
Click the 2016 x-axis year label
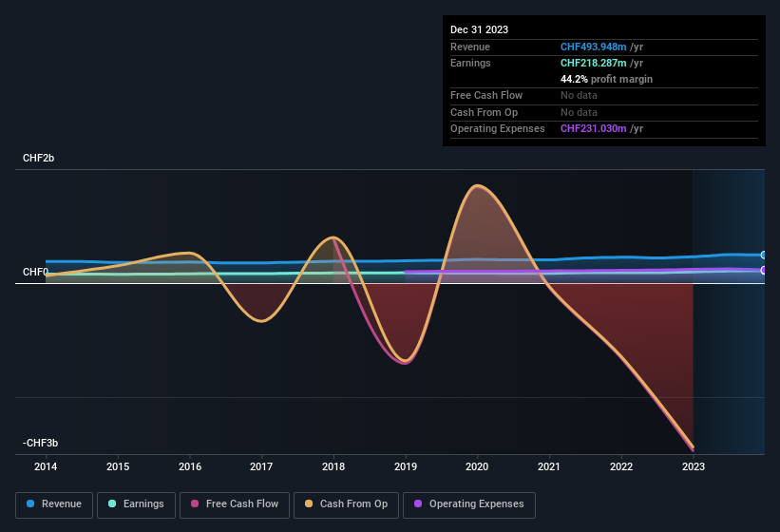point(190,466)
